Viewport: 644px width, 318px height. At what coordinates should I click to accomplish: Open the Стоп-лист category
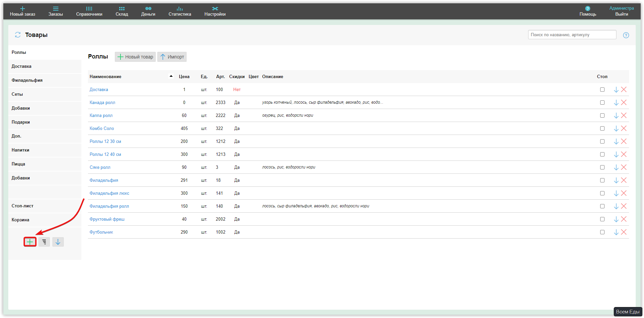[45, 206]
